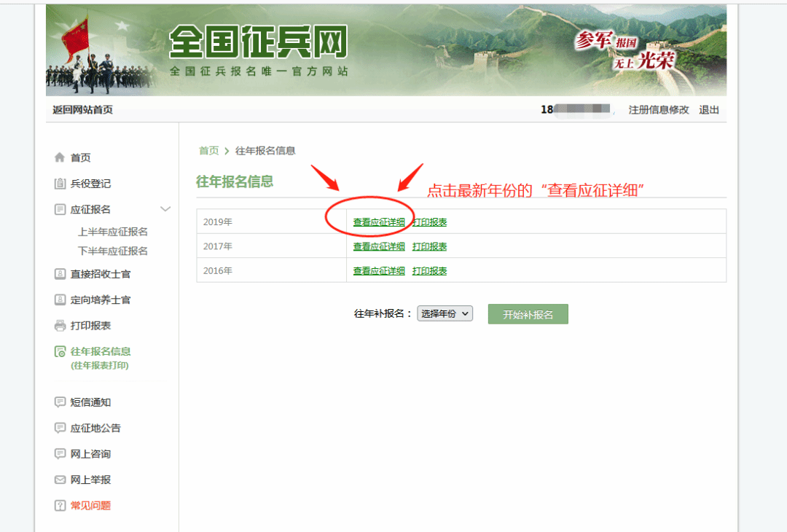Click 退出 to log out
The width and height of the screenshot is (787, 532).
tap(709, 110)
